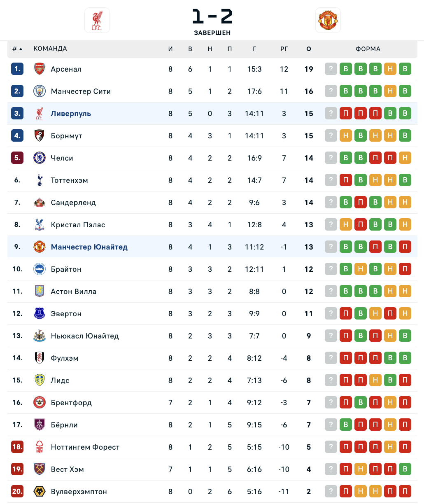Screen dimensions: 424x504
Task: Sort table by the # position column
Action: 17,49
